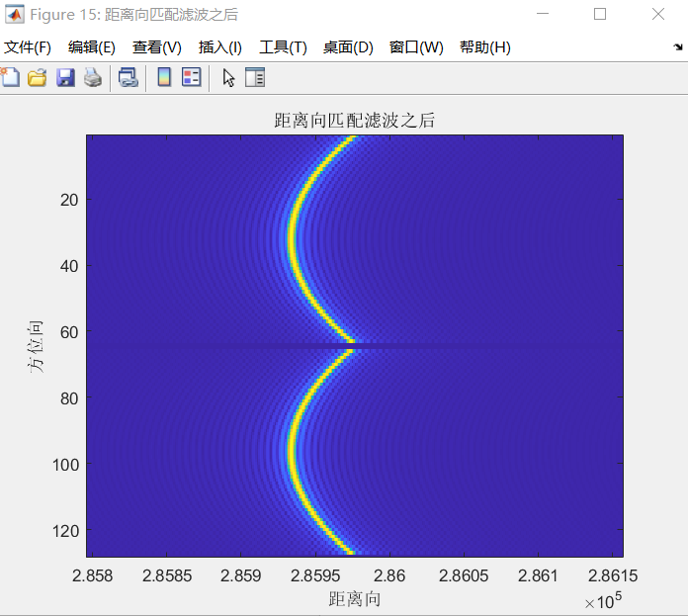
Task: Open the 桌面(D) menu
Action: (x=348, y=46)
